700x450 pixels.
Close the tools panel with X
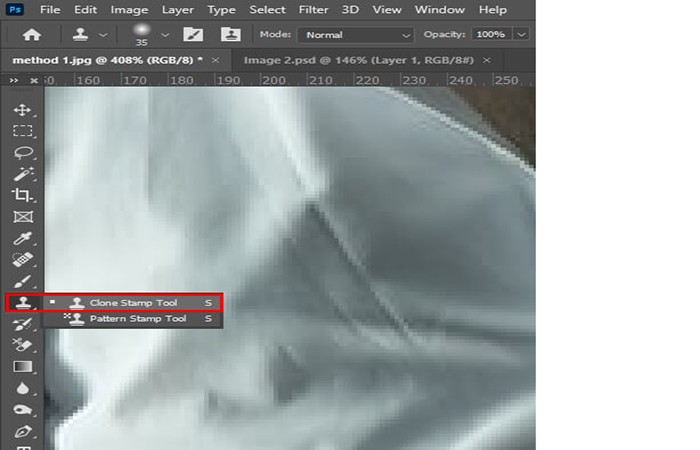[x=34, y=80]
